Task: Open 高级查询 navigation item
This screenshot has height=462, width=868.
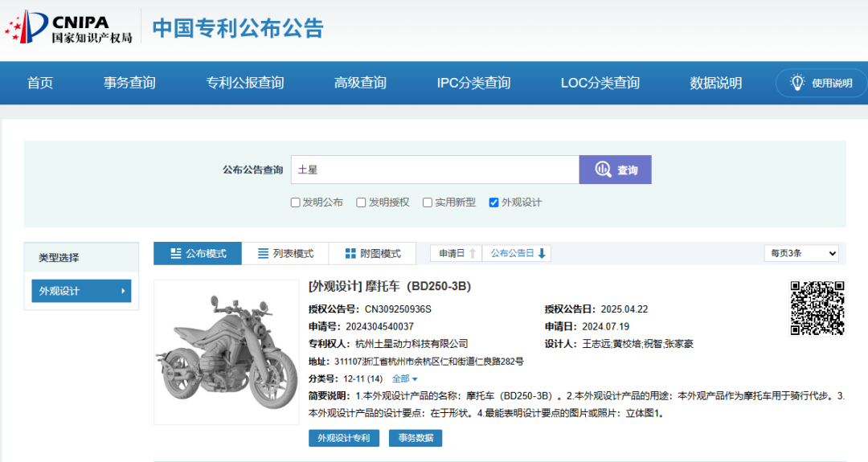Action: tap(360, 83)
